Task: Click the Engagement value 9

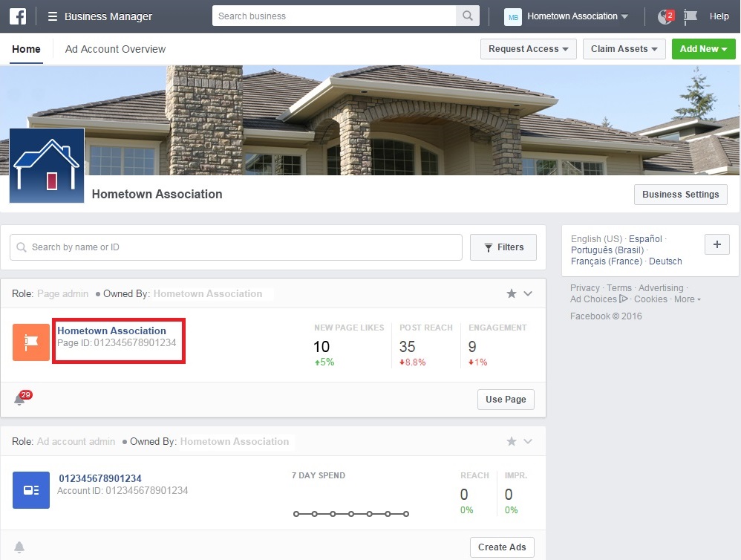Action: 472,347
